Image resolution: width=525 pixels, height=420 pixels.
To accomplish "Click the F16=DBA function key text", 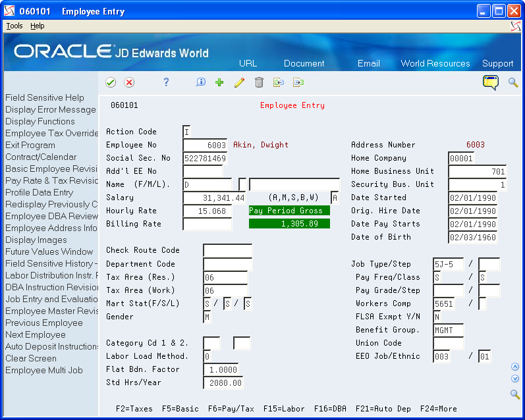I will [x=330, y=409].
